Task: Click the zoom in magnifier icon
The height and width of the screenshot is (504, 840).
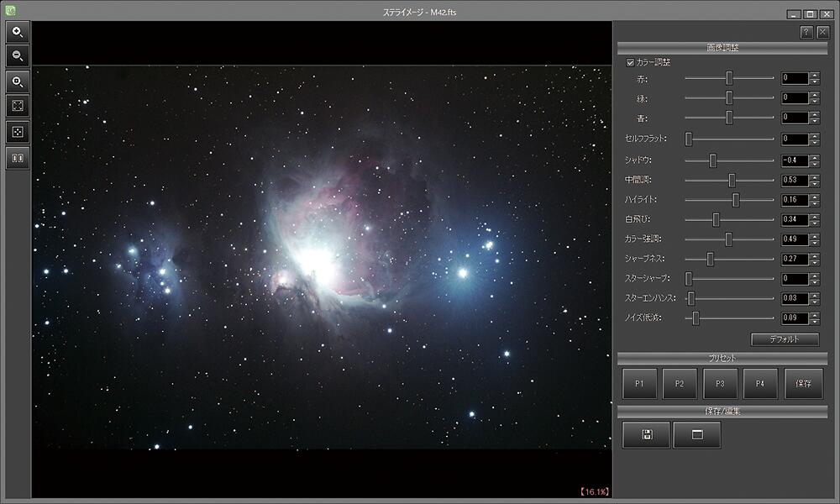Action: 18,33
